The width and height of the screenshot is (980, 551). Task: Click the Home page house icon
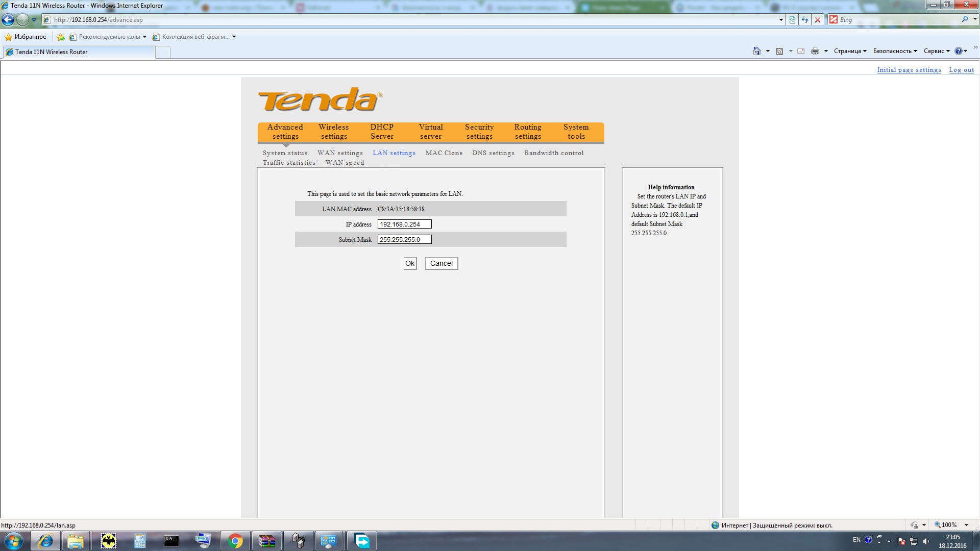(x=756, y=51)
